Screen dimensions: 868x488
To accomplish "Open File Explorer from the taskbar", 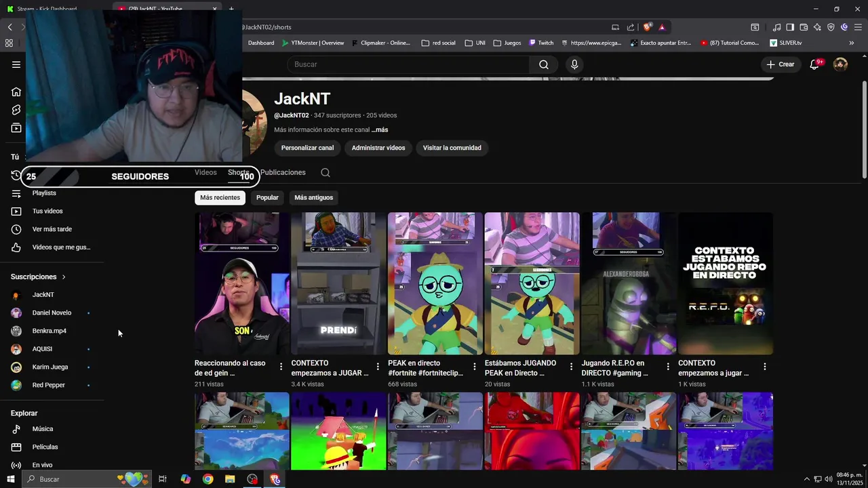I will 230,479.
